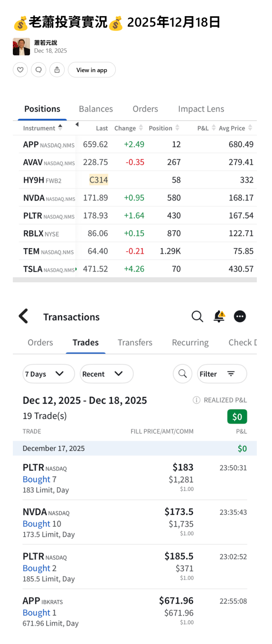Open the three-dot more options menu
Screen dimensions: 272x644
pyautogui.click(x=240, y=316)
